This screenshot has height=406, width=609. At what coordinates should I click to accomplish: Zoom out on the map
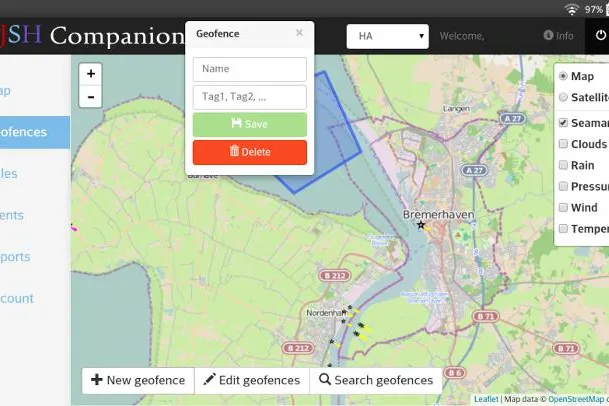(x=90, y=96)
